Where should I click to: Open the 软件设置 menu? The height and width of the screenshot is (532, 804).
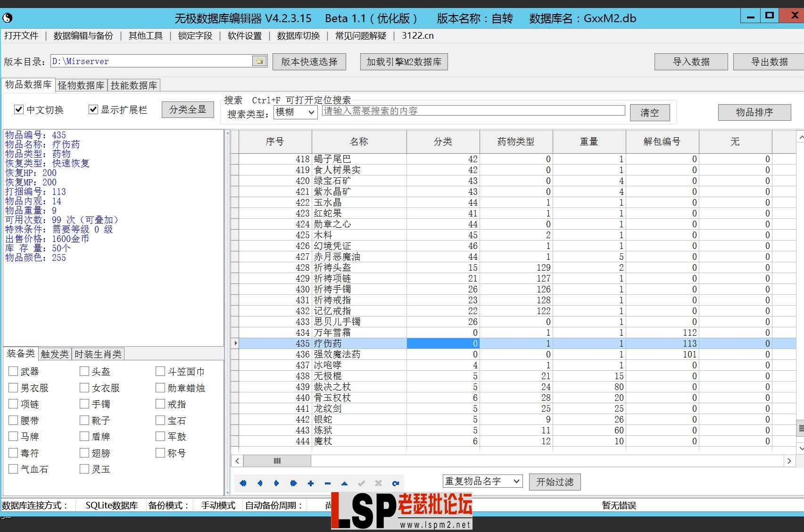[243, 35]
